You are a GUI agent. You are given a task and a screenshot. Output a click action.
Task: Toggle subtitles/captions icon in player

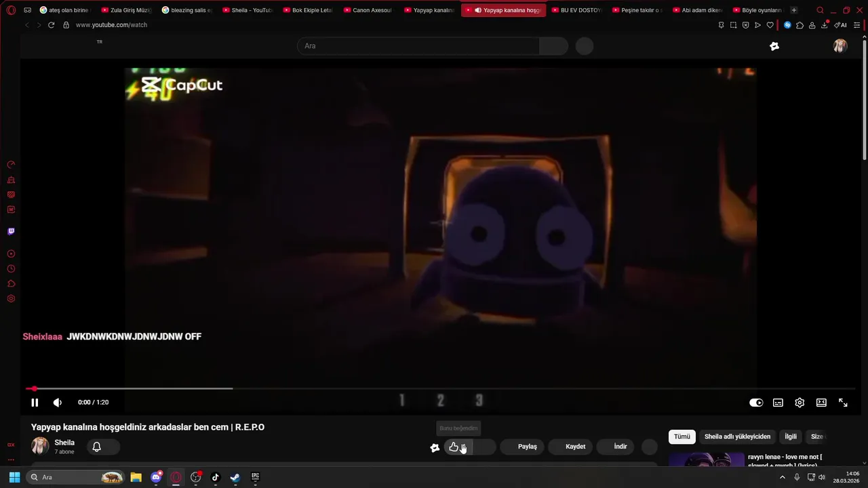pos(778,403)
